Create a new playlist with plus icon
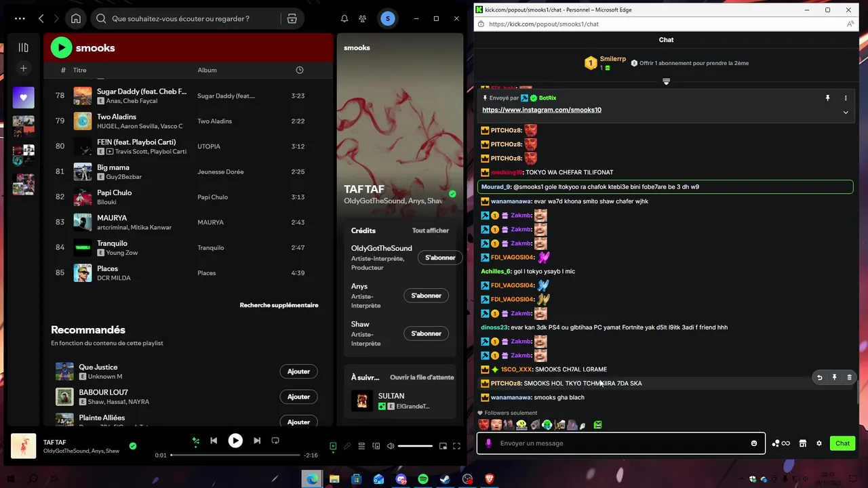The image size is (868, 488). tap(23, 68)
